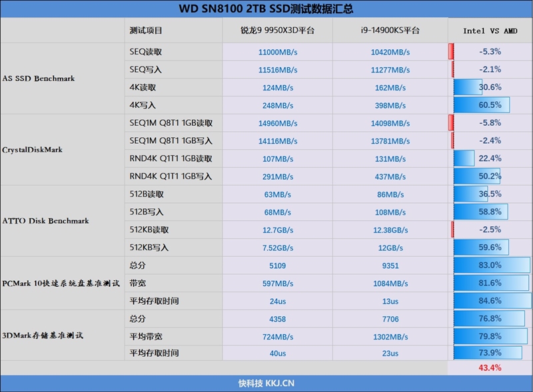Image resolution: width=533 pixels, height=392 pixels.
Task: Click the '124MB/s' cell
Action: pos(278,88)
